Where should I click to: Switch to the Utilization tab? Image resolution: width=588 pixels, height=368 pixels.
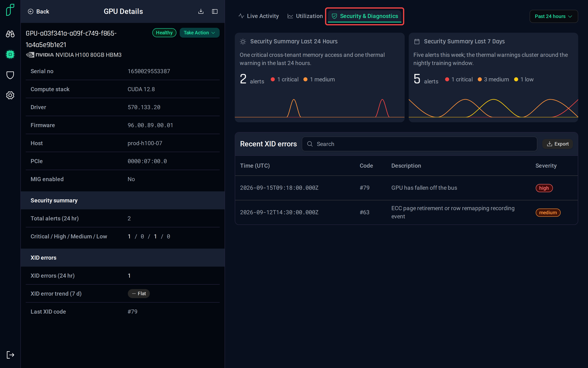(305, 16)
